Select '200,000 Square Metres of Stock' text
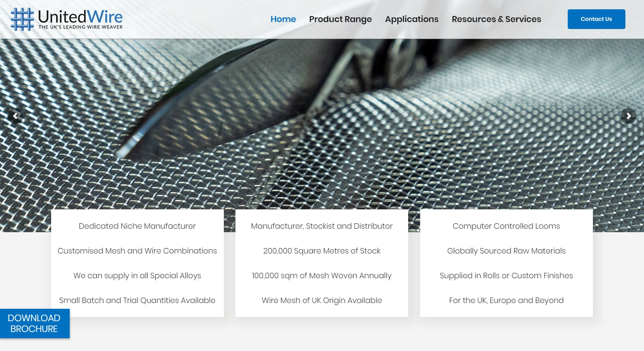 (322, 251)
